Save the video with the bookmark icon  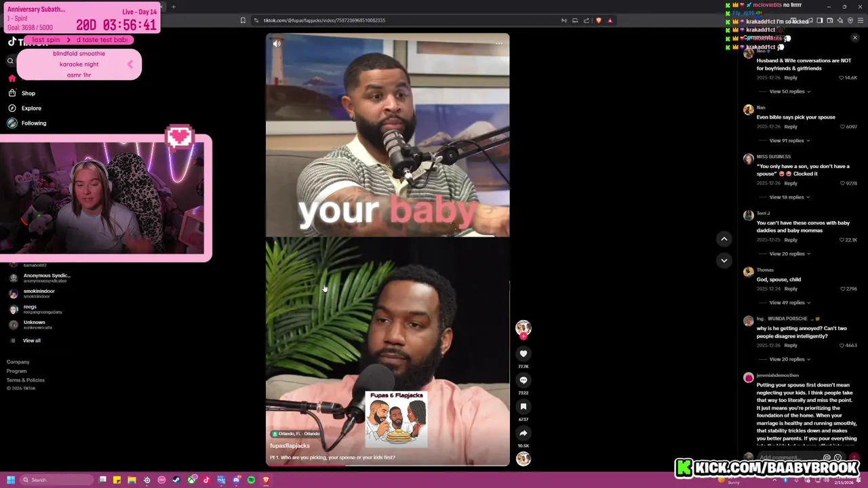[x=523, y=407]
